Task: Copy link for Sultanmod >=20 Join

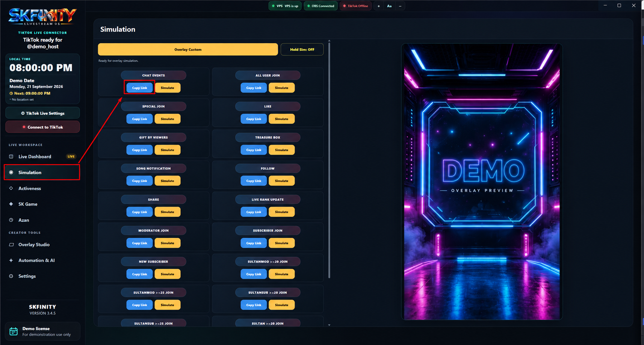Action: click(254, 274)
